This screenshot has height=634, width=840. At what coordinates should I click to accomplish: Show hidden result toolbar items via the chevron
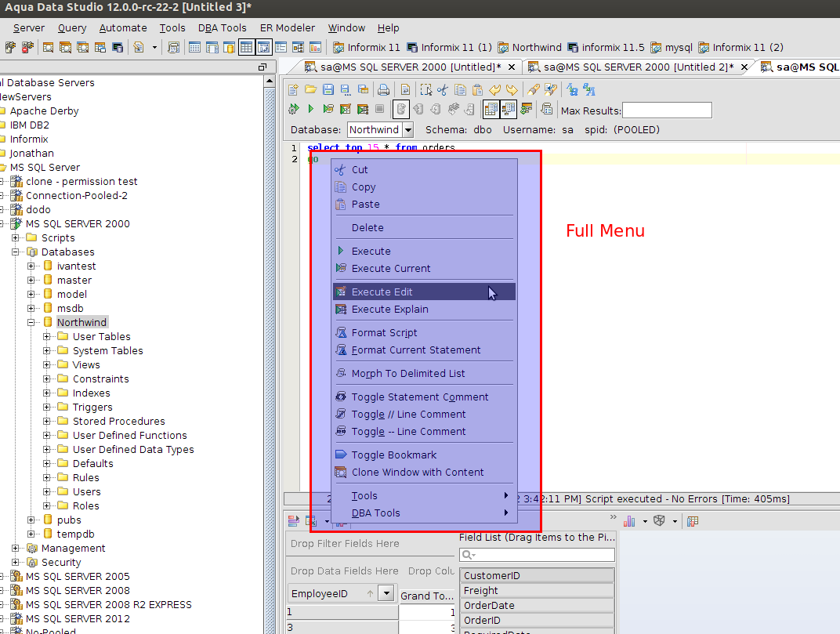pos(614,517)
